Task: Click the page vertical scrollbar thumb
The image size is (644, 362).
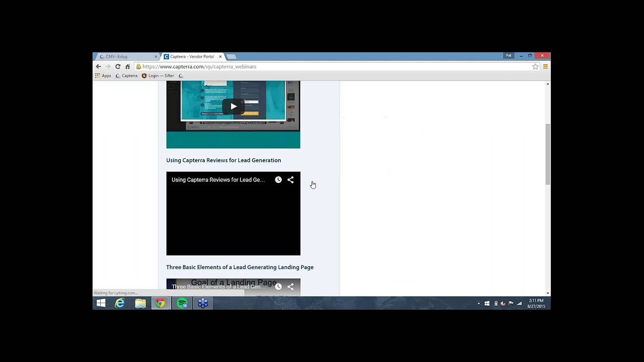Action: pyautogui.click(x=548, y=154)
